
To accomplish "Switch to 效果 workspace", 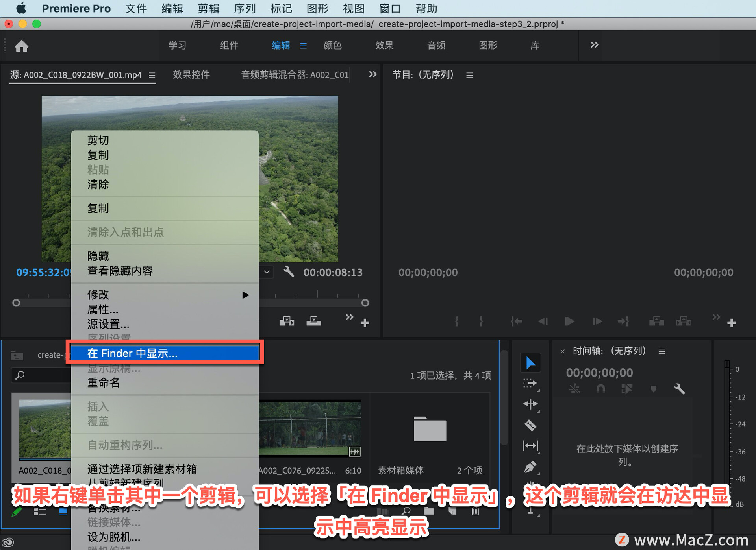I will tap(384, 45).
